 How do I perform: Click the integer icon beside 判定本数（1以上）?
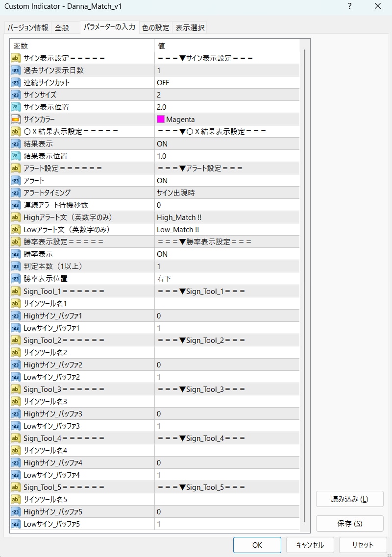(x=15, y=266)
